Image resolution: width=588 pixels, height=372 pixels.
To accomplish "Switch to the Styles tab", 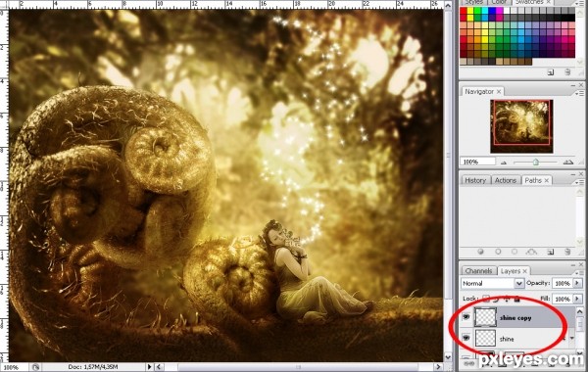I will [x=474, y=2].
